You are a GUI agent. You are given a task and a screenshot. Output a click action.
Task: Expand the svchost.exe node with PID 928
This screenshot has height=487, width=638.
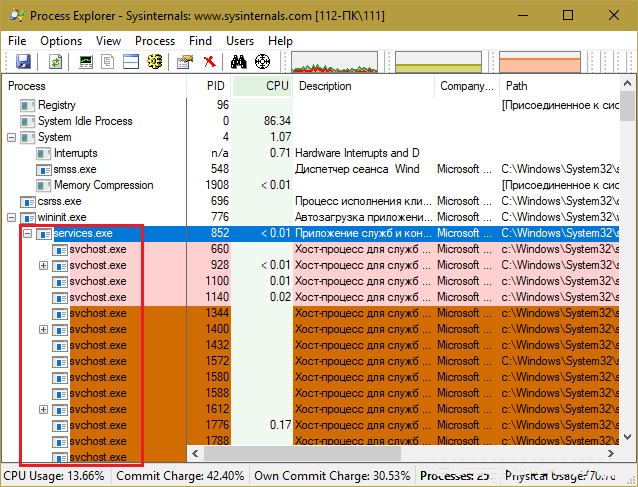[x=44, y=266]
